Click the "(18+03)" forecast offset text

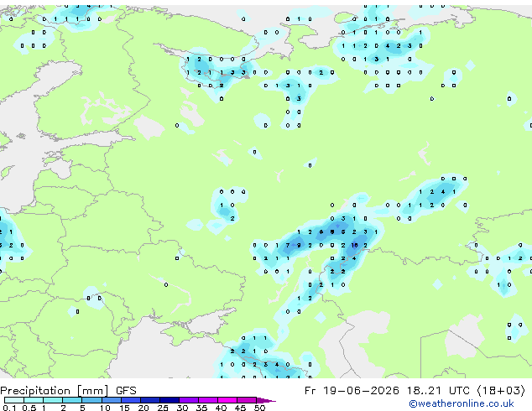[501, 391]
